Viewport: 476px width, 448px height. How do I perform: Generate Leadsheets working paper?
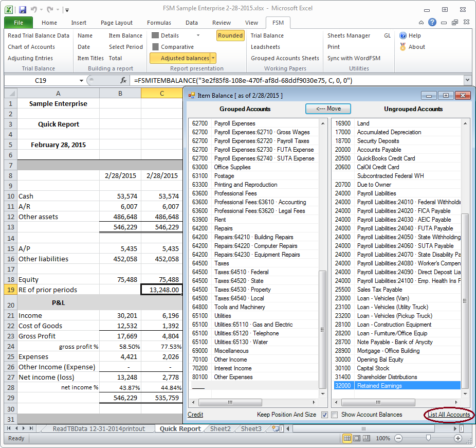tap(266, 47)
